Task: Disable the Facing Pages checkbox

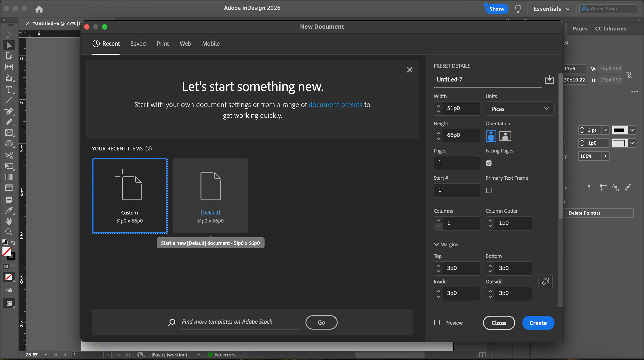Action: click(489, 163)
